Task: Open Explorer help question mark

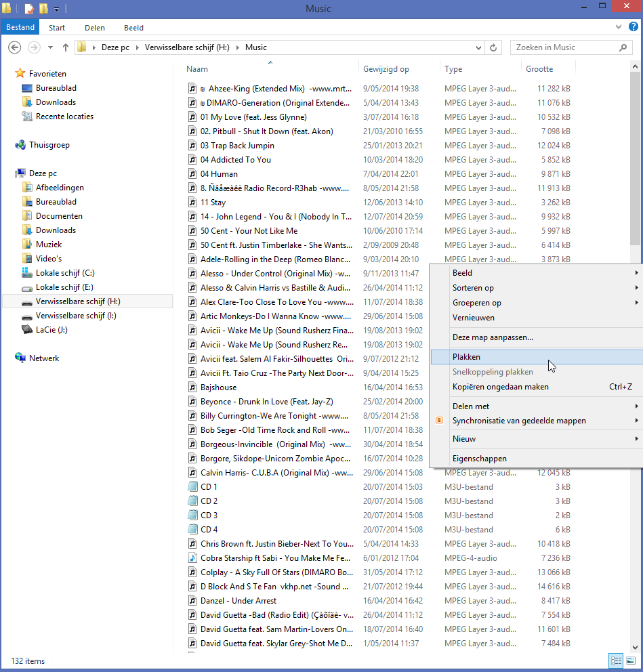Action: 633,26
